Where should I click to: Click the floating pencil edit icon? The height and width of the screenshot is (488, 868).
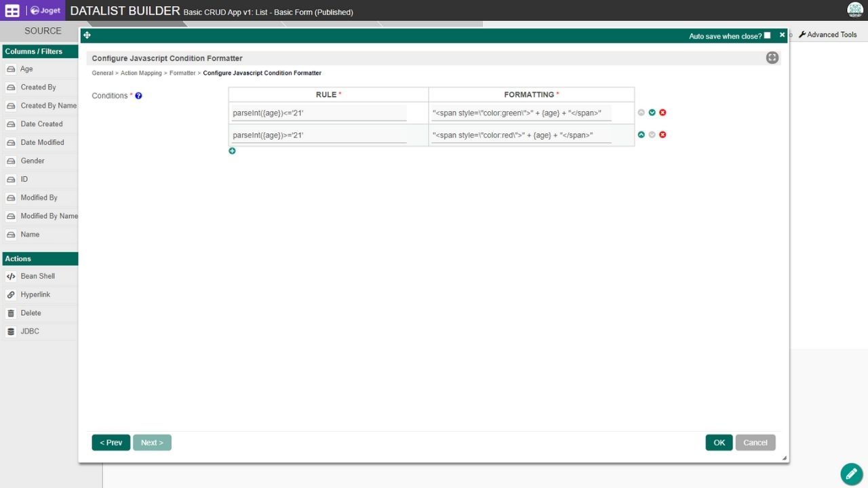click(850, 474)
